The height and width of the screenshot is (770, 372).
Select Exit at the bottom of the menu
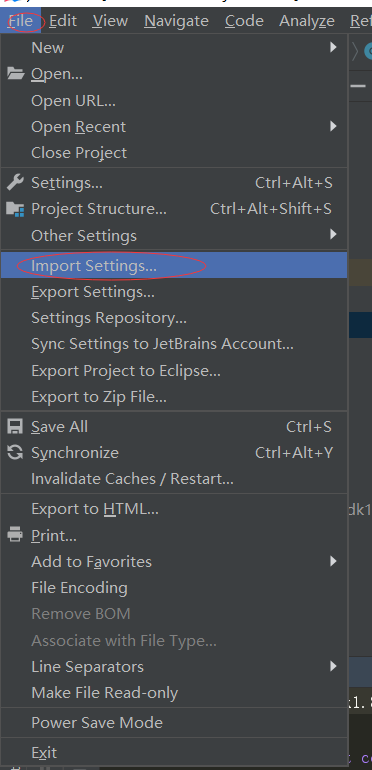(x=174, y=752)
